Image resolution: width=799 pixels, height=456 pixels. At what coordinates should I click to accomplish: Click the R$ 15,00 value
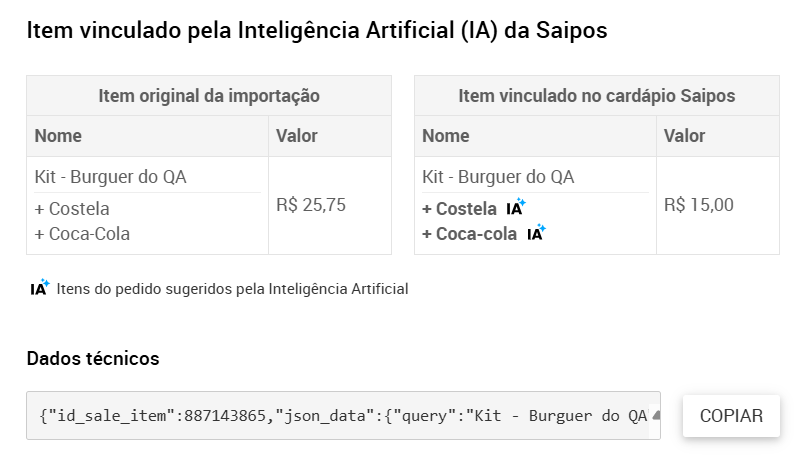pos(698,205)
